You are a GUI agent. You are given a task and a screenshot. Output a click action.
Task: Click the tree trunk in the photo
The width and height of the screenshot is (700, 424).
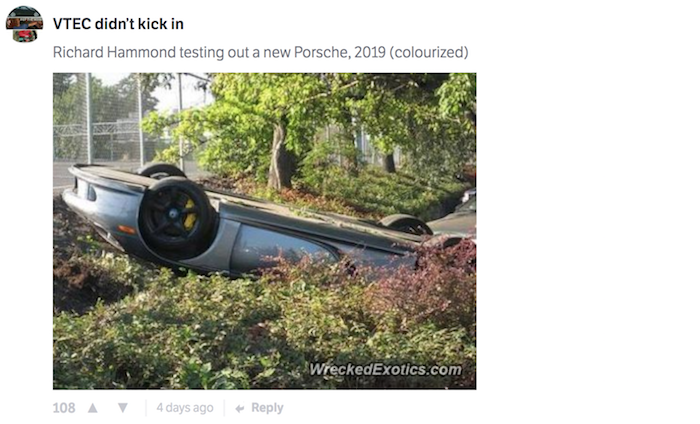click(281, 155)
